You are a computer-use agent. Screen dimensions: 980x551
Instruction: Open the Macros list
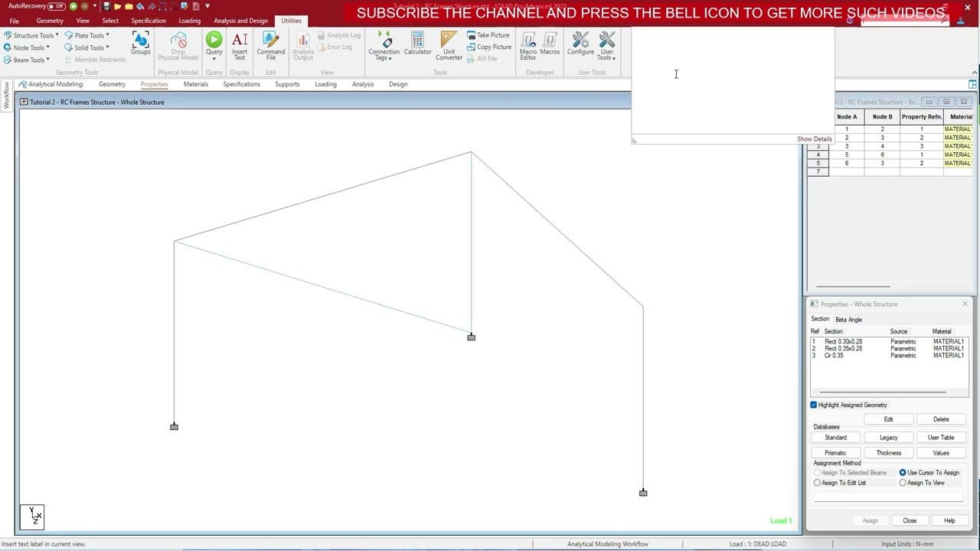pyautogui.click(x=550, y=44)
